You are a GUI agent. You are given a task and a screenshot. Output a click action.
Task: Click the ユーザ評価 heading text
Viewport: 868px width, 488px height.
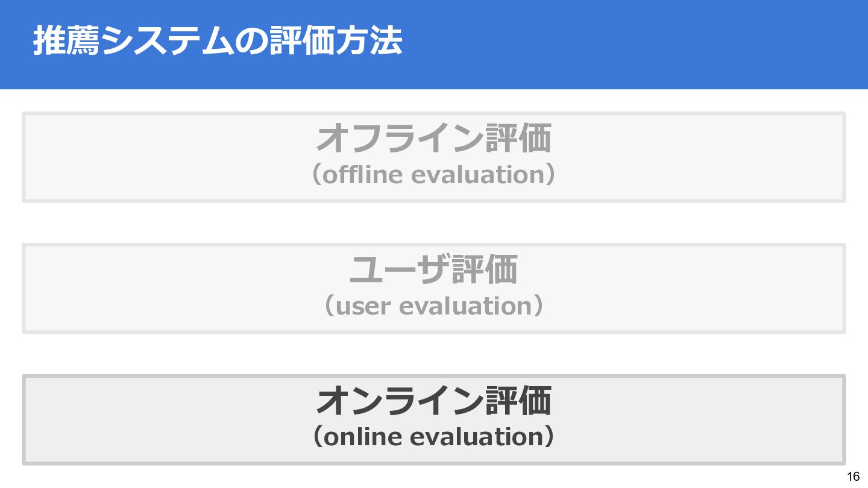point(433,271)
